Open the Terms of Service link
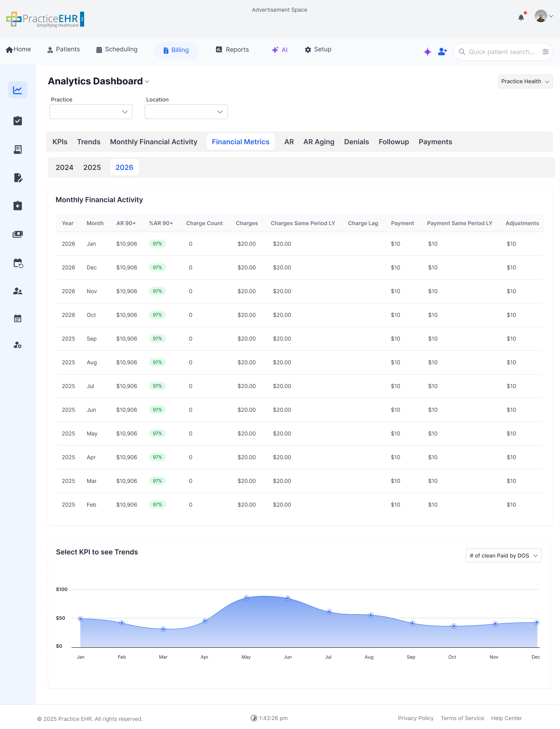Screen dimensions: 560x729 tap(462, 718)
